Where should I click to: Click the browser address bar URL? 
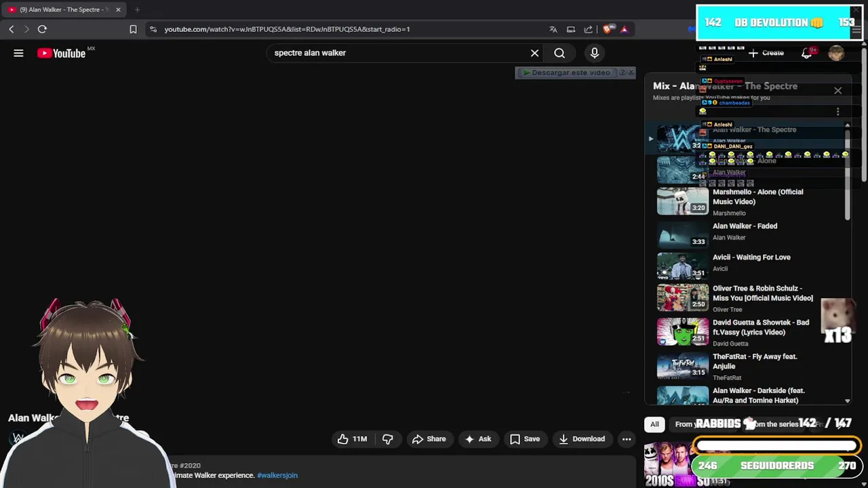(287, 29)
